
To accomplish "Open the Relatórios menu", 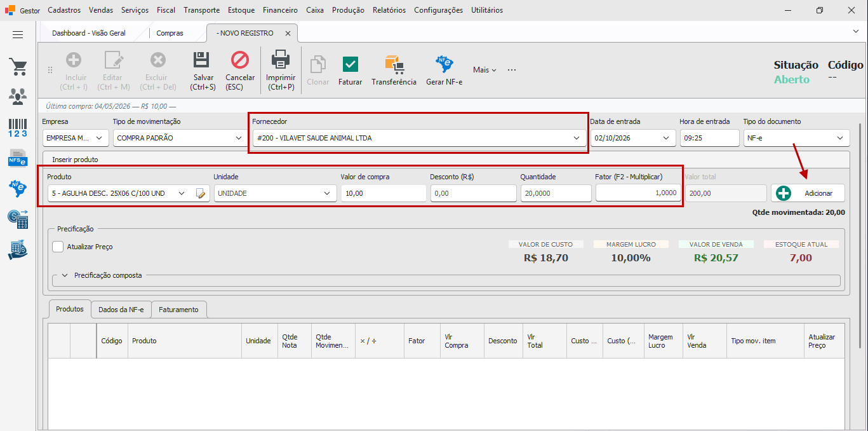I will (x=389, y=10).
